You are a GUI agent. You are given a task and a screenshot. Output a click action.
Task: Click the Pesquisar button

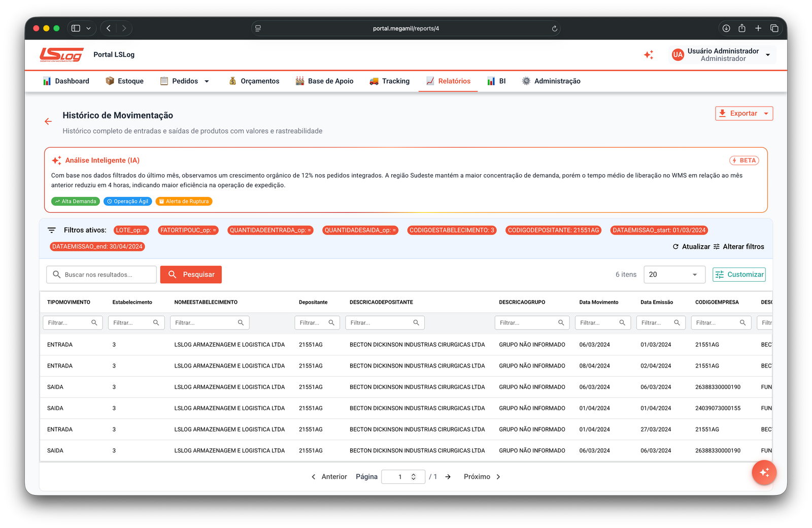coord(191,274)
